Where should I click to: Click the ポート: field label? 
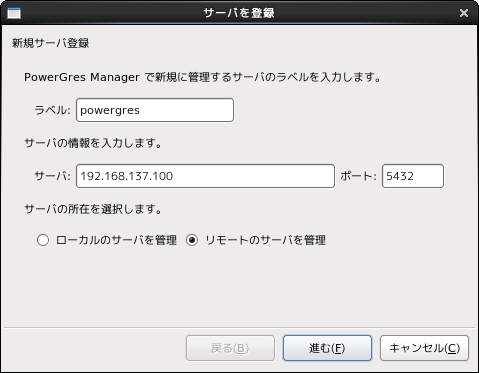pyautogui.click(x=358, y=176)
